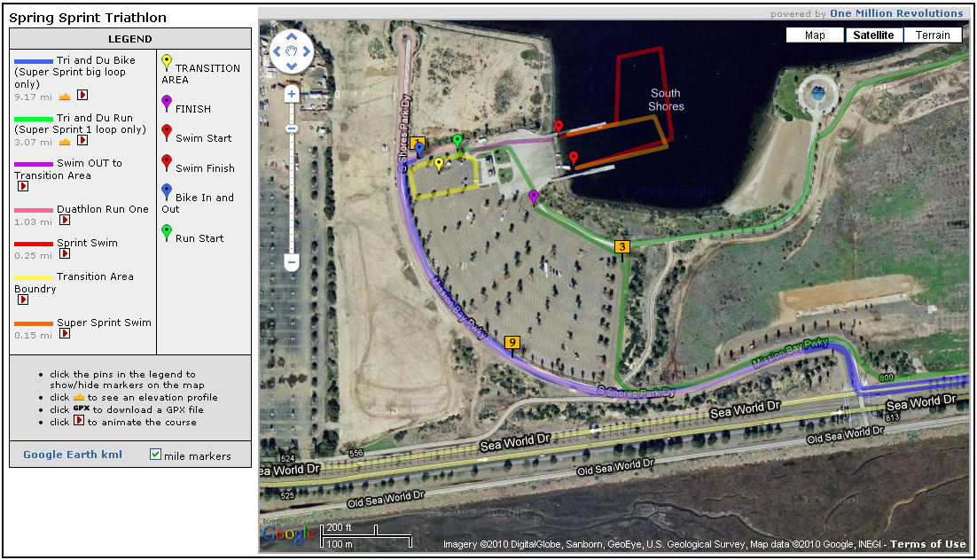Animate the Super Sprint Swim course
Screen dimensions: 977x560
(x=65, y=334)
